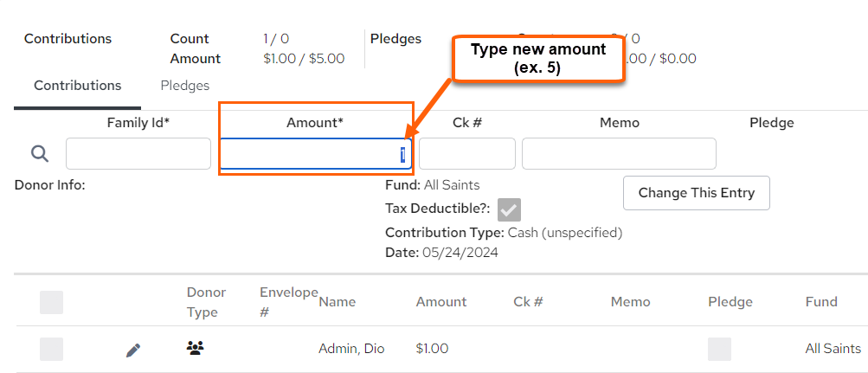Viewport: 868px width, 373px height.
Task: Check the Admin, Dio row checkbox
Action: click(x=51, y=350)
